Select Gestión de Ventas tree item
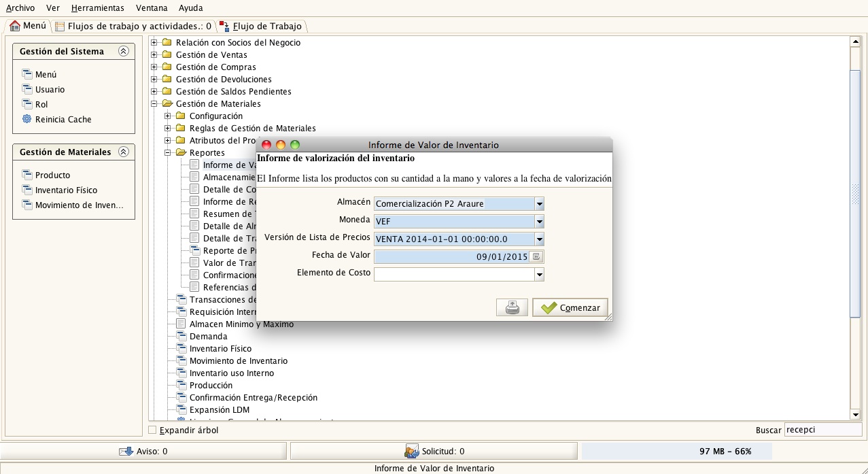Screen dimensions: 868x474 point(211,54)
